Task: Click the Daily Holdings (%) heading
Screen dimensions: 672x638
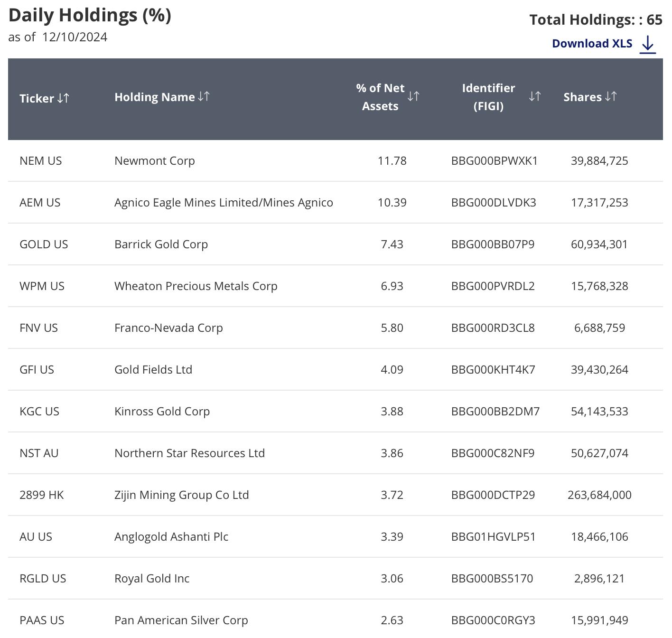Action: [x=90, y=15]
